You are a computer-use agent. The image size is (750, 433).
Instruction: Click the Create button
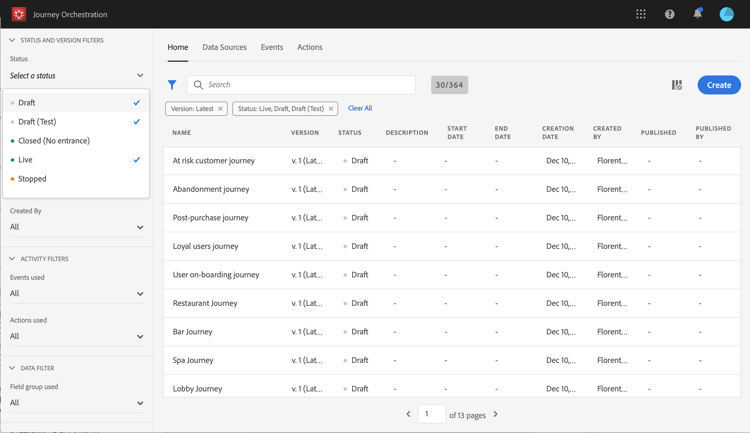click(x=718, y=85)
